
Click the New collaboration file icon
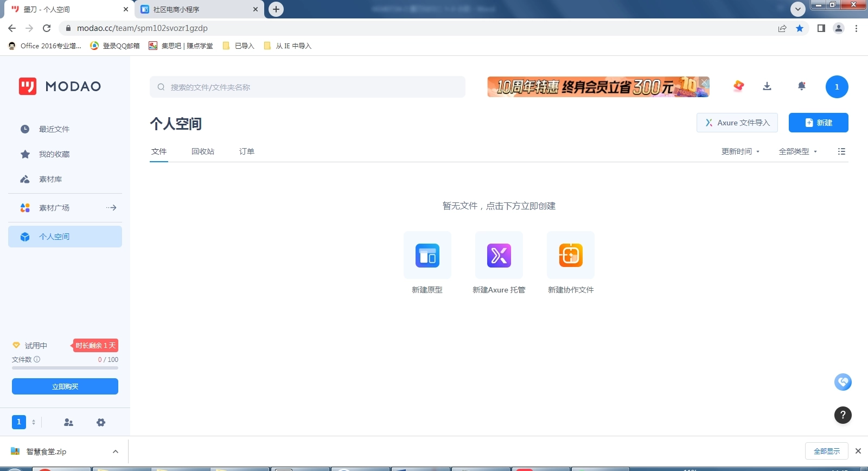click(x=570, y=256)
